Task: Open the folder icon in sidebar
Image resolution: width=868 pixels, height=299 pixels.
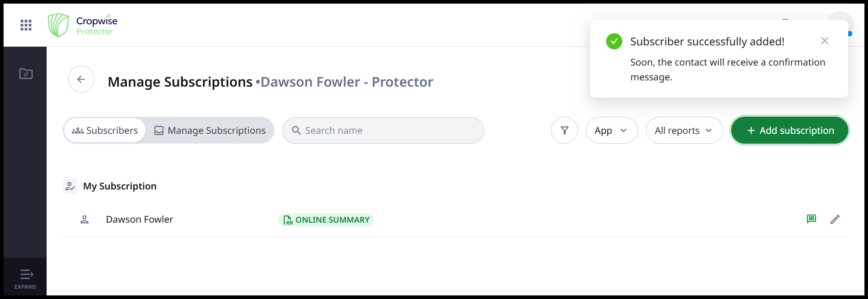Action: click(26, 74)
